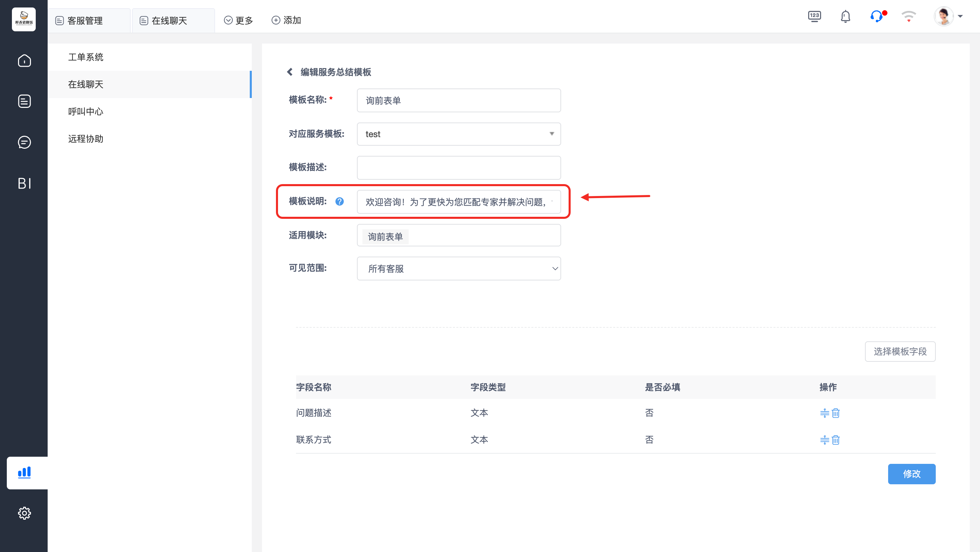Select 呼叫中心 in the side menu
The image size is (980, 552).
pos(86,112)
